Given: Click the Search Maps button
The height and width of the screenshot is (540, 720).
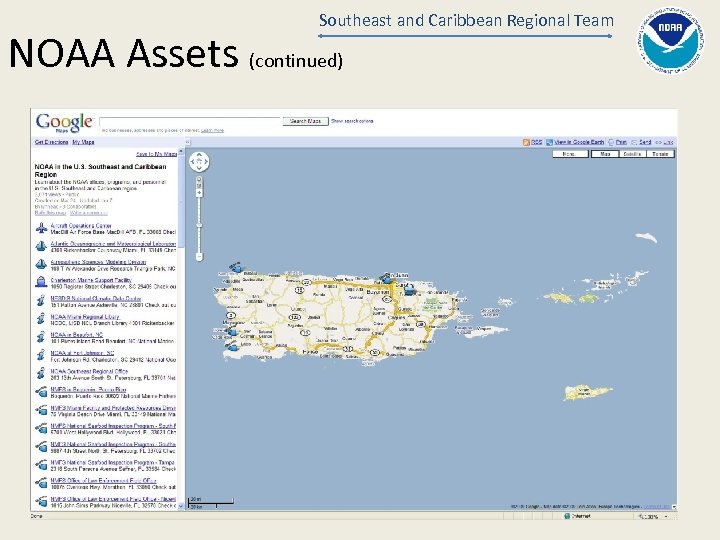Looking at the screenshot, I should (305, 121).
